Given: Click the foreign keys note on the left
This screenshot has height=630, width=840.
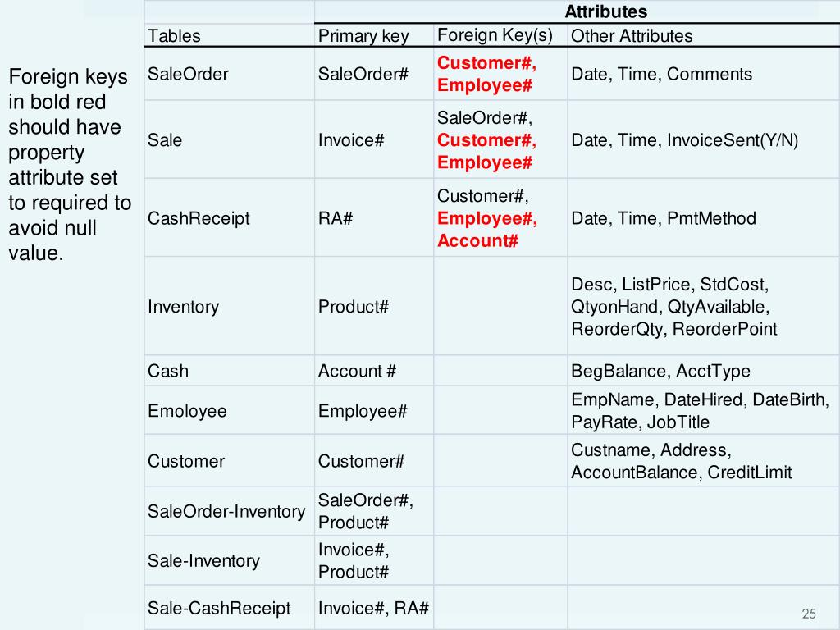Looking at the screenshot, I should click(x=69, y=165).
